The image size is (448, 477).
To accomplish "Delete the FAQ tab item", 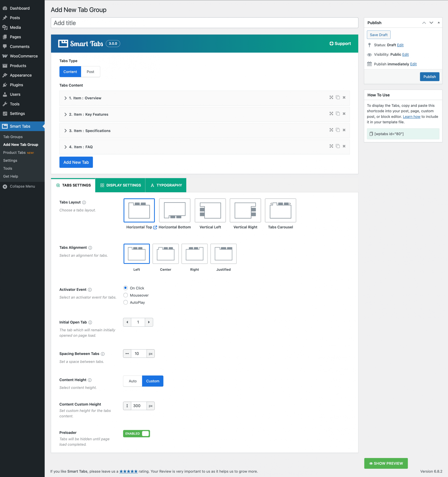I will pos(344,146).
